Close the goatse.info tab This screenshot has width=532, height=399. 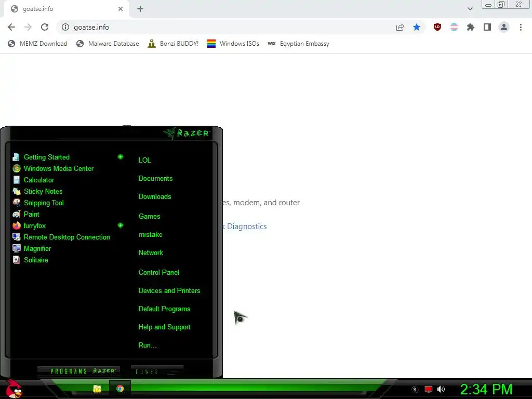point(121,9)
